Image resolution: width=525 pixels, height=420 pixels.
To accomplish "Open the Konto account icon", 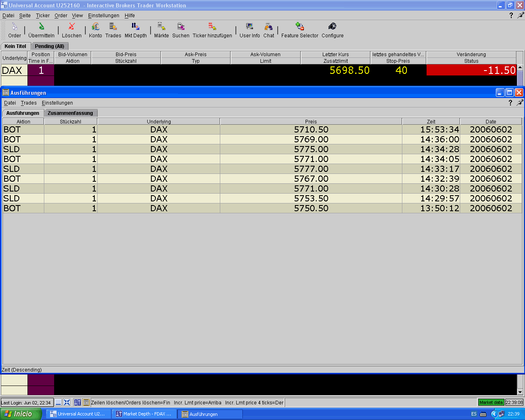I will coord(96,27).
